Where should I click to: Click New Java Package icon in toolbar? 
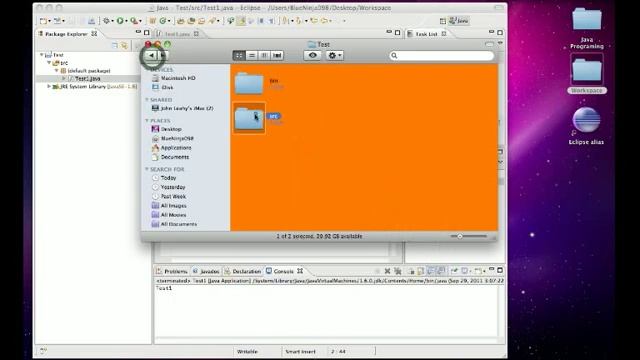coord(152,20)
